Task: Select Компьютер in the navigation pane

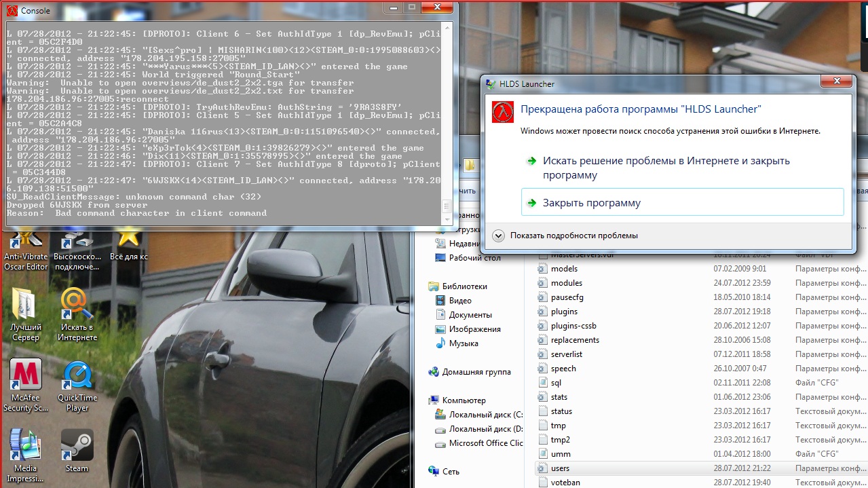Action: click(x=464, y=400)
